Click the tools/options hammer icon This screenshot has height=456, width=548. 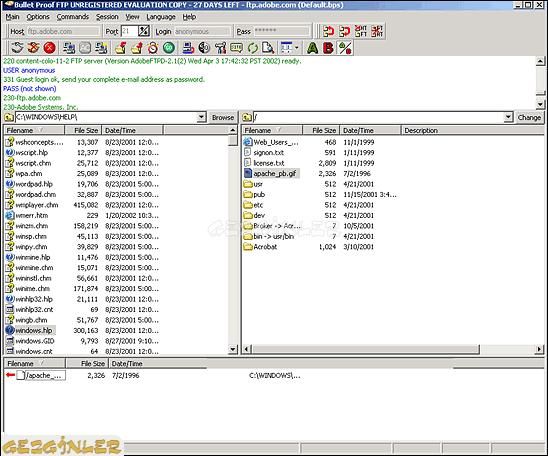[x=220, y=48]
